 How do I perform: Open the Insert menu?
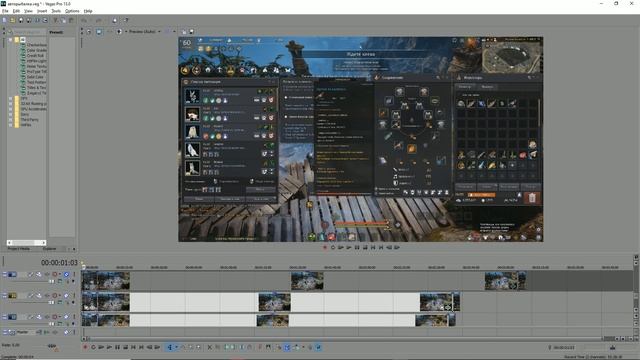click(42, 11)
